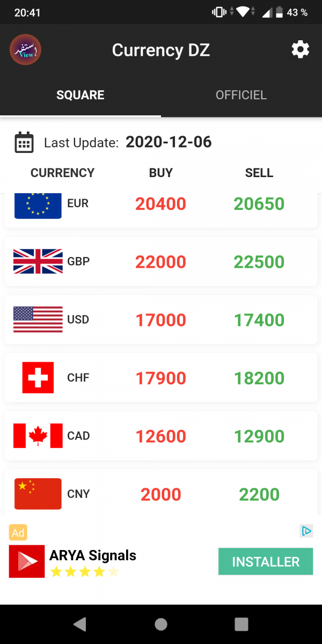Open settings via the gear icon
Image resolution: width=322 pixels, height=644 pixels.
[301, 50]
